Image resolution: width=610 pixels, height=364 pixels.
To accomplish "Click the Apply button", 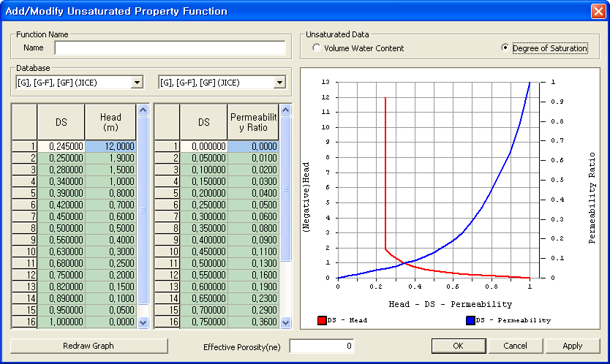I will (x=572, y=346).
